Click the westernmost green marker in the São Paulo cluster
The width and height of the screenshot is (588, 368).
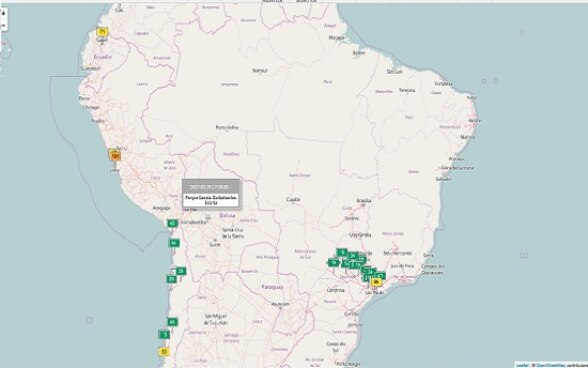(x=333, y=263)
